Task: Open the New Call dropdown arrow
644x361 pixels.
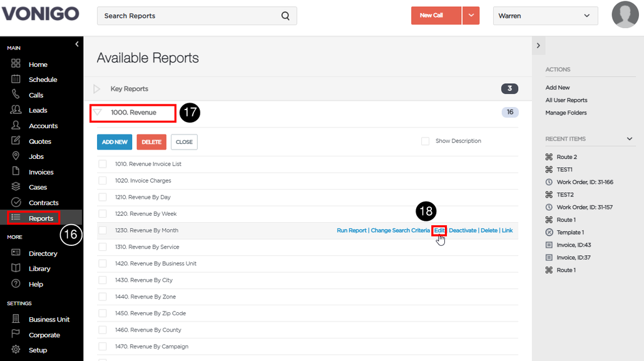Action: [x=471, y=16]
